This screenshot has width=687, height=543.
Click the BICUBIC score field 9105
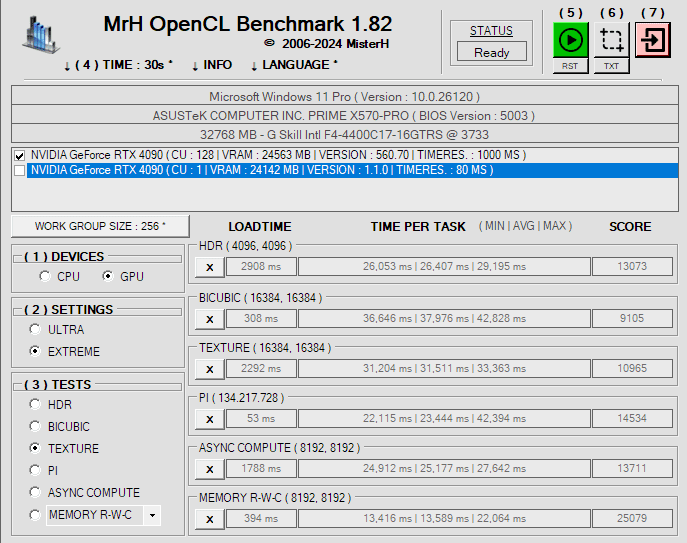coord(632,319)
